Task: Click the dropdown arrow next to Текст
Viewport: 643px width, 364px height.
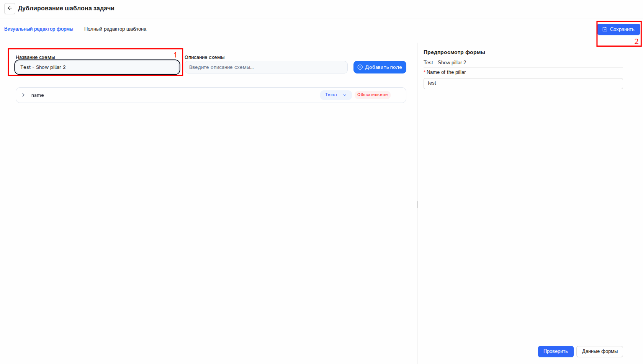Action: click(x=345, y=95)
